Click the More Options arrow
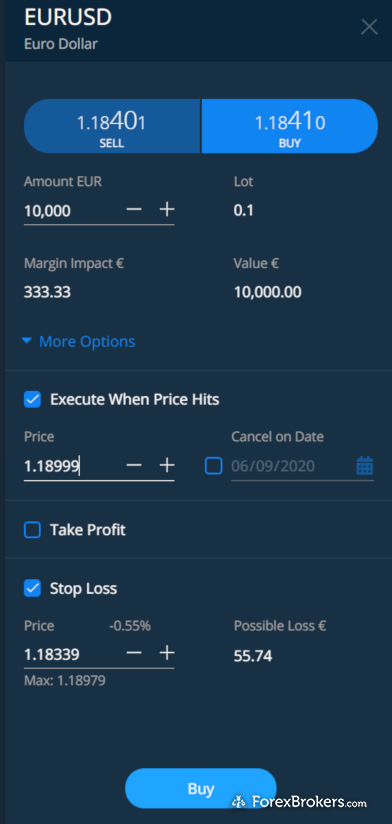The width and height of the screenshot is (392, 824). coord(27,341)
